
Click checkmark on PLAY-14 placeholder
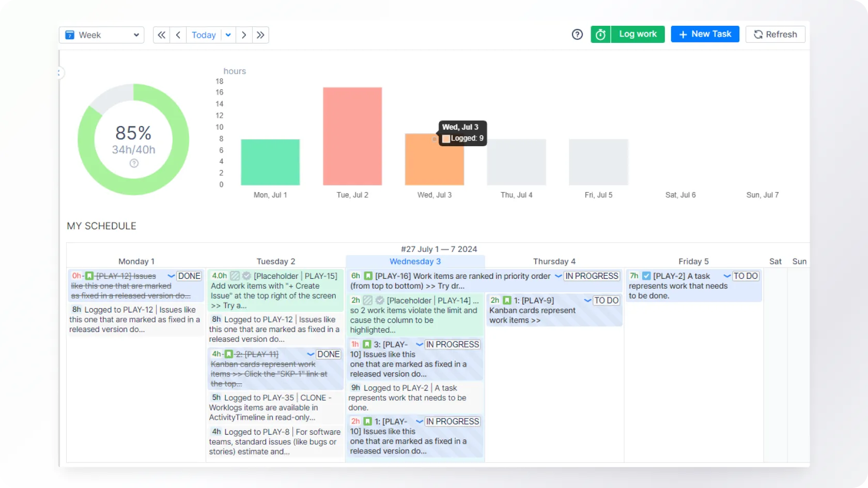pyautogui.click(x=380, y=301)
